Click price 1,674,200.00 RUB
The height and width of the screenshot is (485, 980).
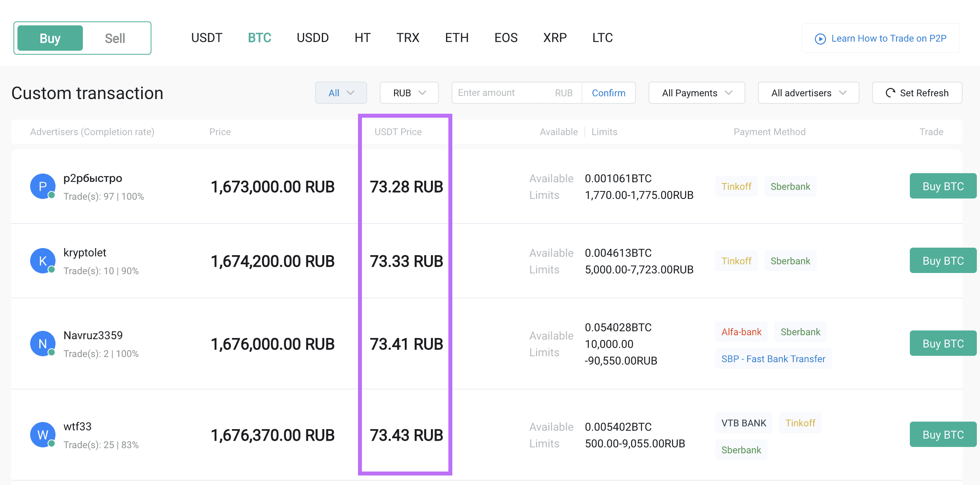coord(273,261)
